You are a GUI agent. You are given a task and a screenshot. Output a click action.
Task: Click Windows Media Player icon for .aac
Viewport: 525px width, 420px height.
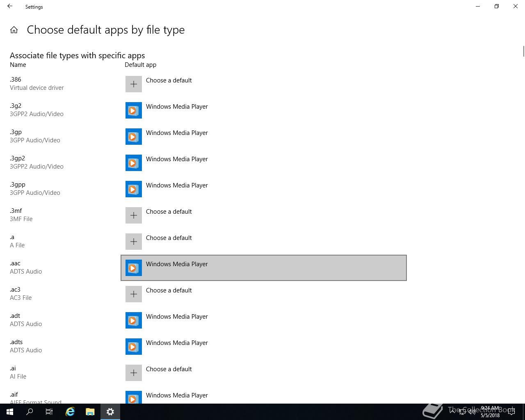[134, 268]
